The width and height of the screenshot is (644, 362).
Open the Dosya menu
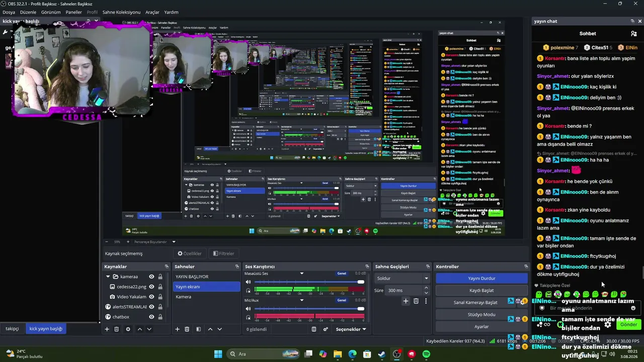point(9,12)
